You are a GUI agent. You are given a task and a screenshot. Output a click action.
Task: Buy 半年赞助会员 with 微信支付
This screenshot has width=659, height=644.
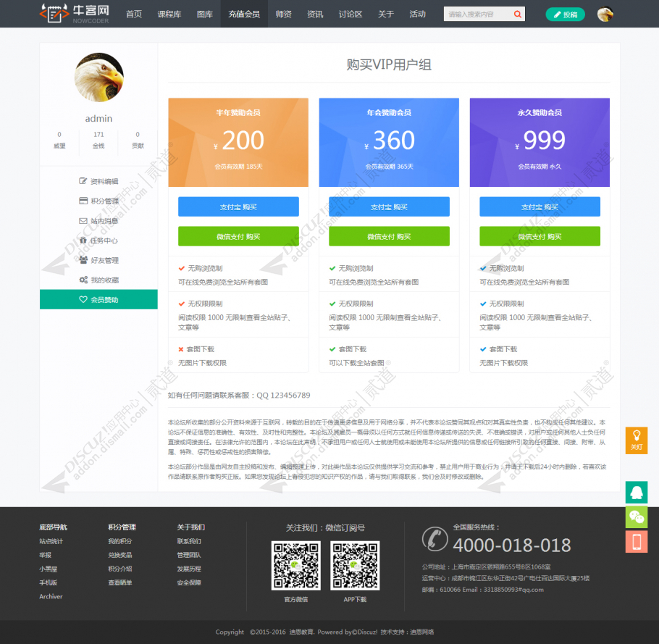tap(238, 236)
